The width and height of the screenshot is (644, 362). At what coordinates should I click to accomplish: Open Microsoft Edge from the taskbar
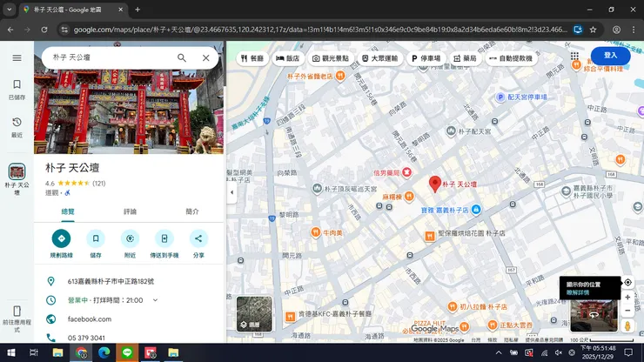pyautogui.click(x=104, y=352)
